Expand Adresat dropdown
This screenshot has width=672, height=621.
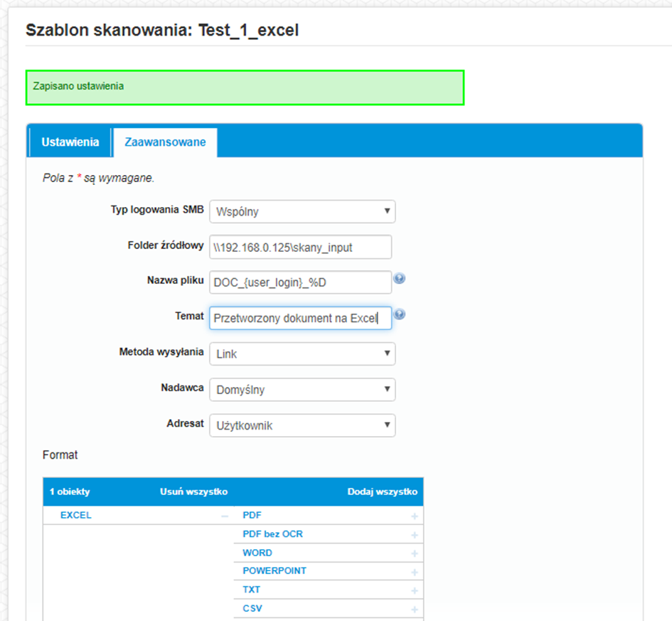302,425
